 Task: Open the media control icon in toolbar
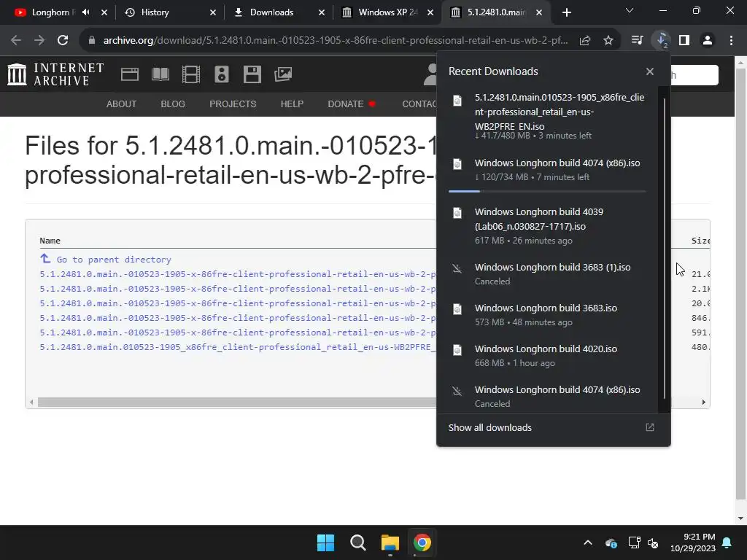pos(638,41)
